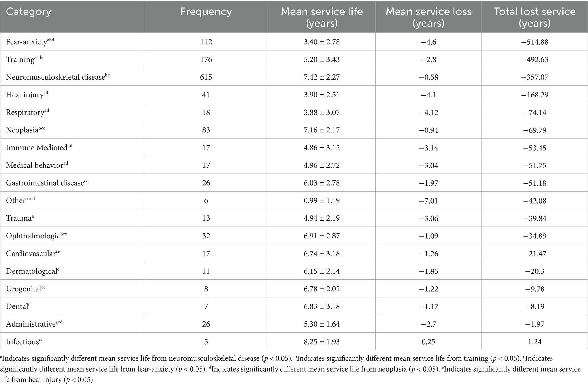
Task: Select Respiratory total lost service −74.14
Action: 535,112
